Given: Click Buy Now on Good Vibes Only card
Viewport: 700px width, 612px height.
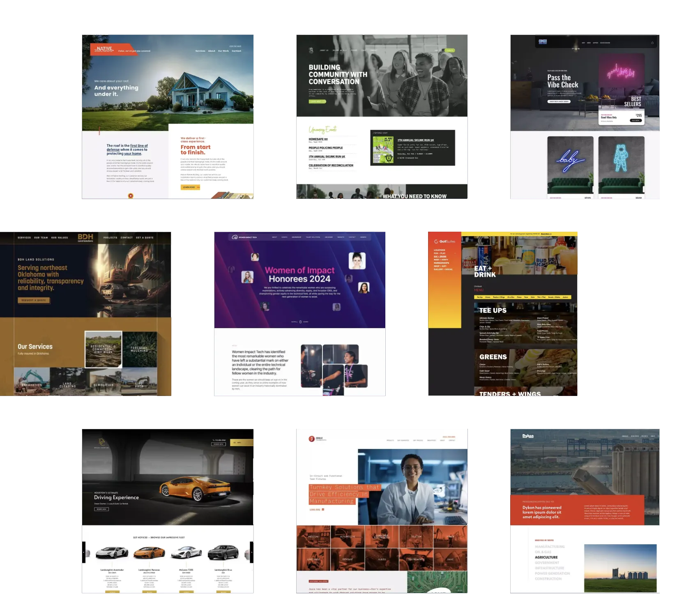Looking at the screenshot, I should 636,120.
